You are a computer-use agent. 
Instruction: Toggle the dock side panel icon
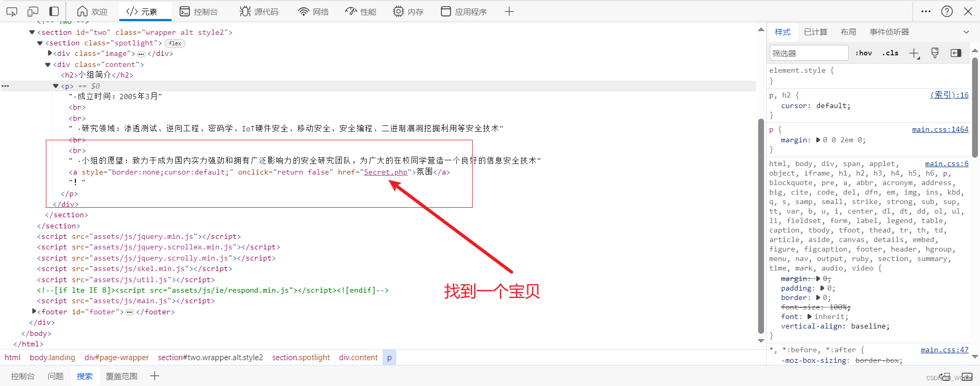(x=54, y=11)
